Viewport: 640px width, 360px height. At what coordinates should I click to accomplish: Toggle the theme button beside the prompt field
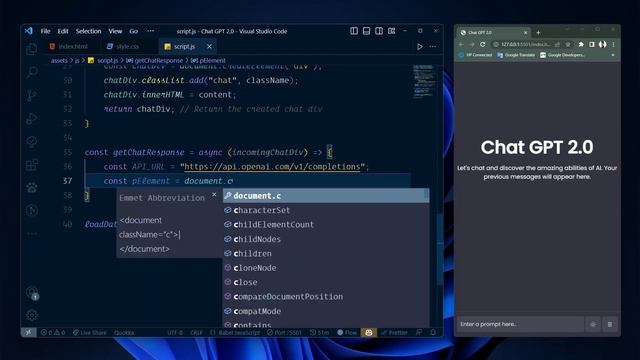[x=593, y=324]
